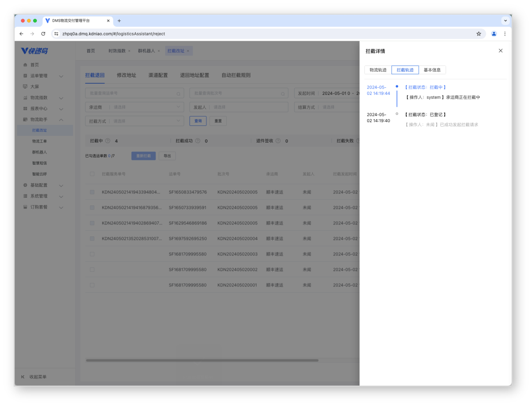Click the collapse menu icon beside 收起菜单

(23, 377)
